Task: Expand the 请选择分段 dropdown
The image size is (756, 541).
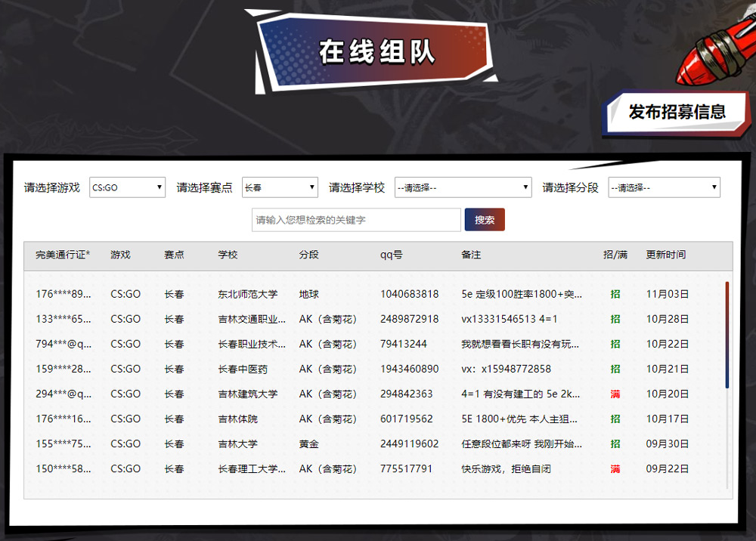Action: pos(664,187)
